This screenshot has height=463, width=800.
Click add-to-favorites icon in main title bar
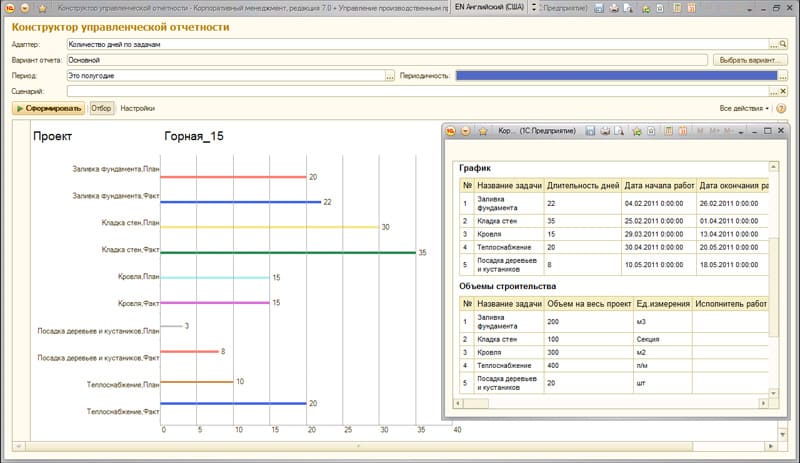coord(646,8)
